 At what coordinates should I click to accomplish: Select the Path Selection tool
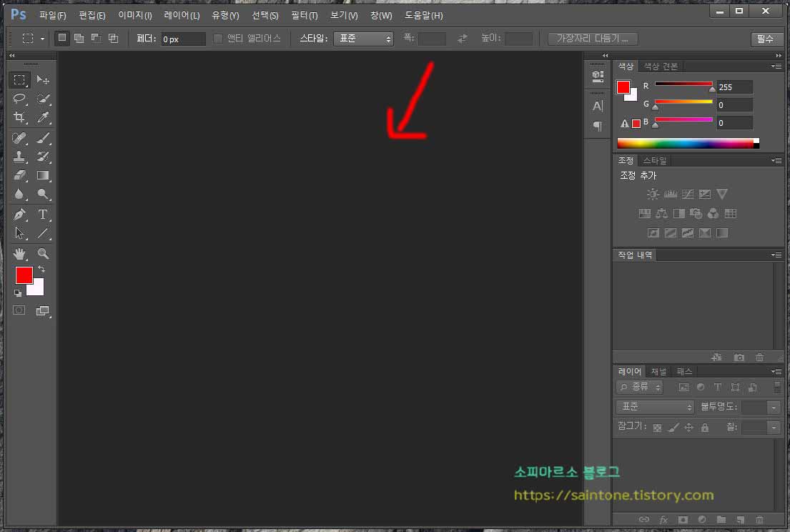pyautogui.click(x=19, y=233)
